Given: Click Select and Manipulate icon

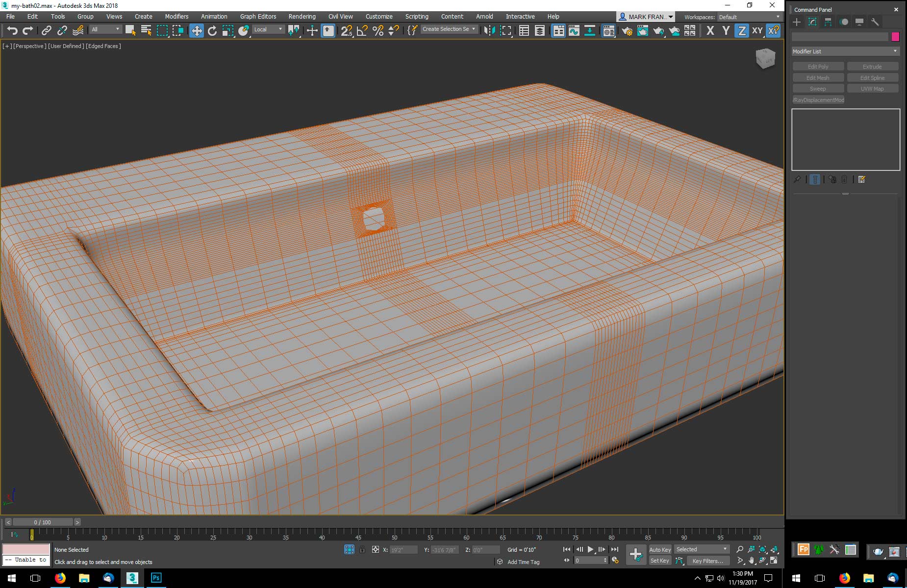Looking at the screenshot, I should point(312,30).
